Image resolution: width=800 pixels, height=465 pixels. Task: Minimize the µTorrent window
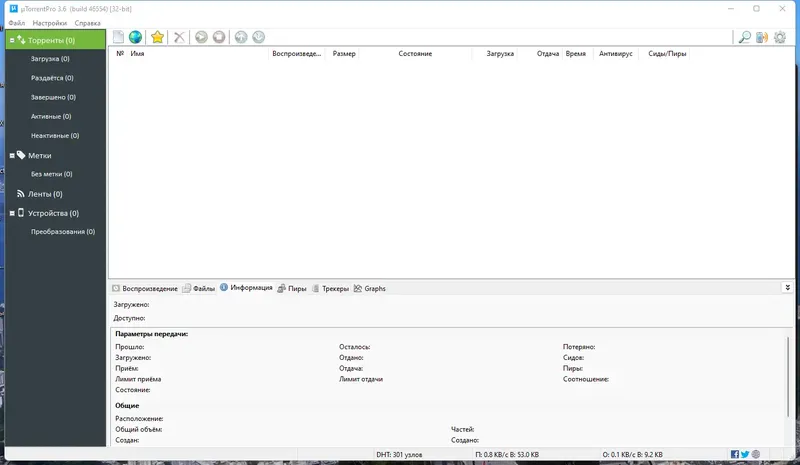[x=731, y=9]
